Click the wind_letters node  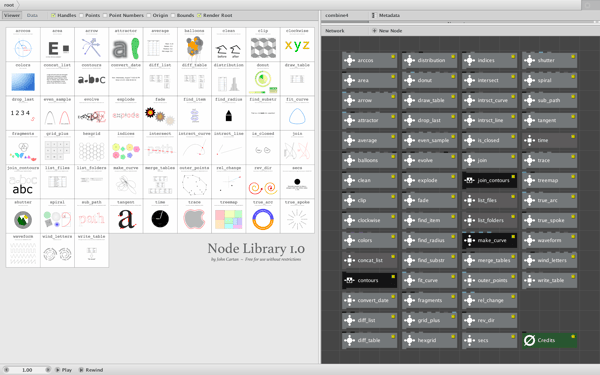[x=549, y=260]
